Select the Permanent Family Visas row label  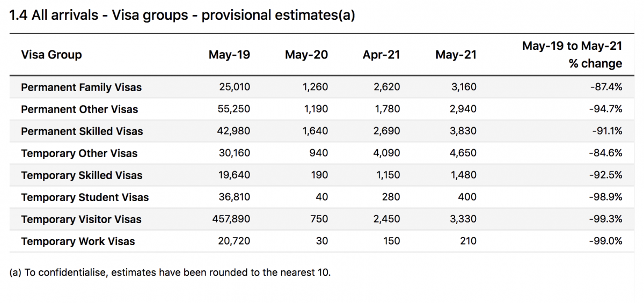[81, 87]
